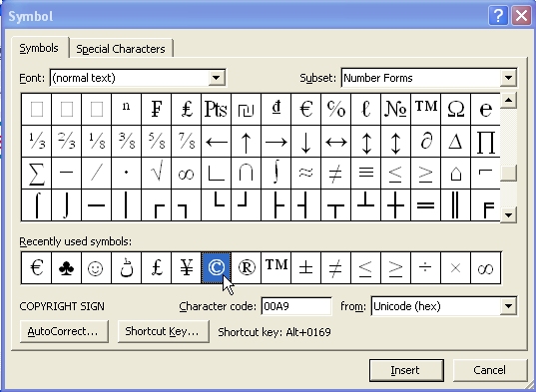Select the franc sign ₣ in grid

(157, 110)
